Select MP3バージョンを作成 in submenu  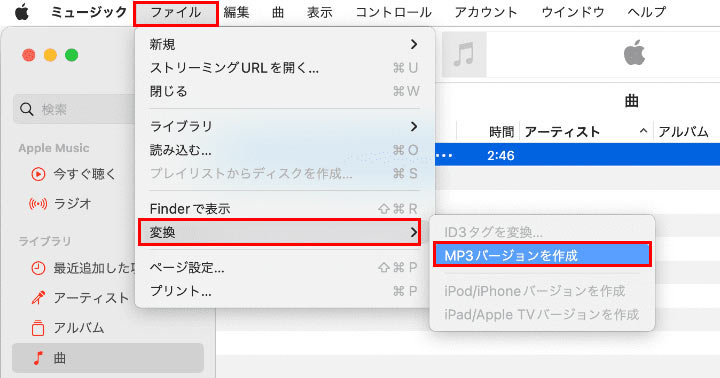(542, 255)
